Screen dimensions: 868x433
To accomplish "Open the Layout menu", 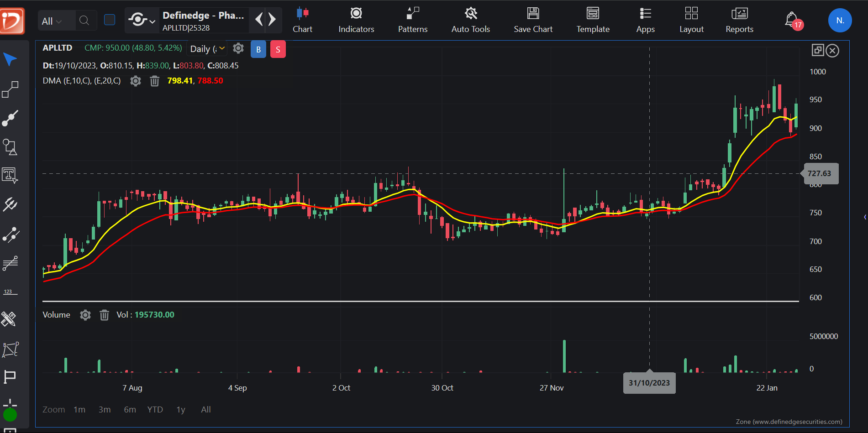I will pyautogui.click(x=691, y=20).
